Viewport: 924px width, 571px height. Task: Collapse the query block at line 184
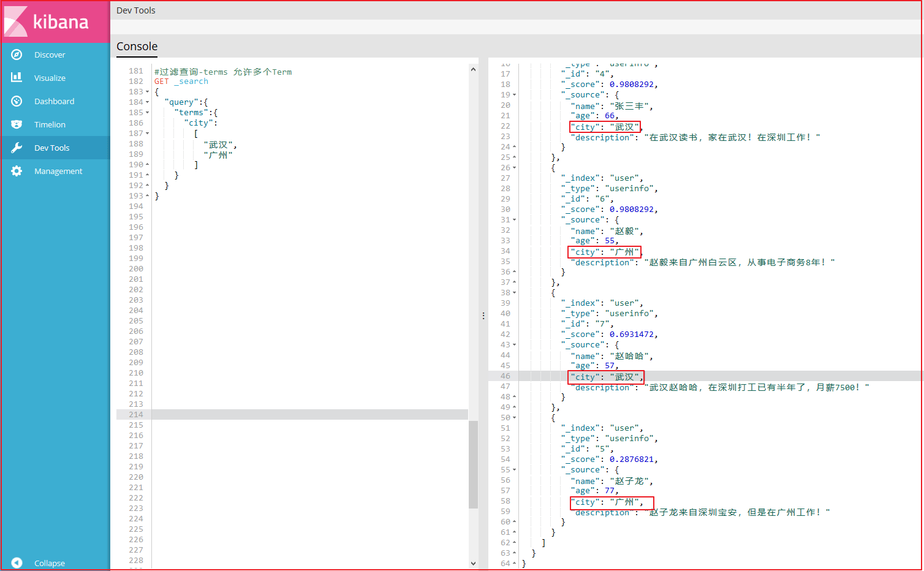coord(148,102)
